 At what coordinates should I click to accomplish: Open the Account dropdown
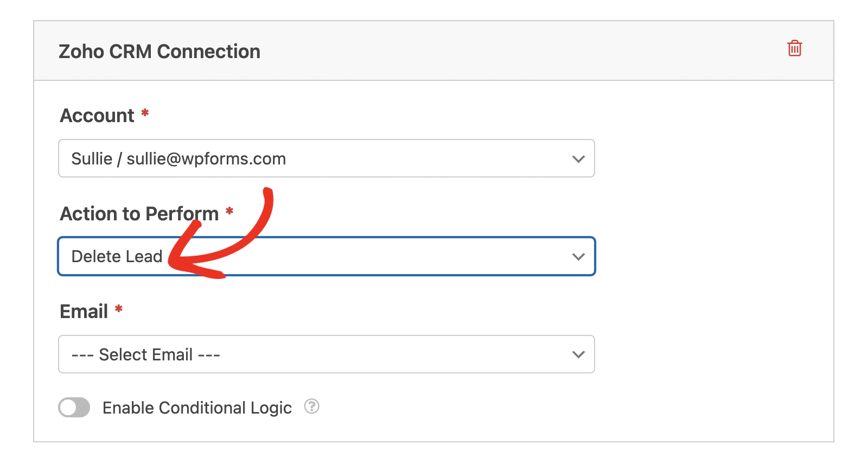327,158
